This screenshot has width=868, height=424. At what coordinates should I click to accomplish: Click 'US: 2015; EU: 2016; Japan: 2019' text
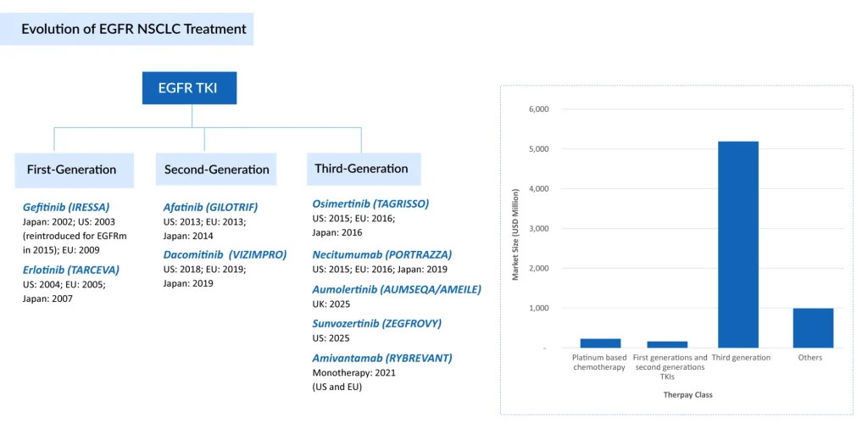pyautogui.click(x=380, y=271)
